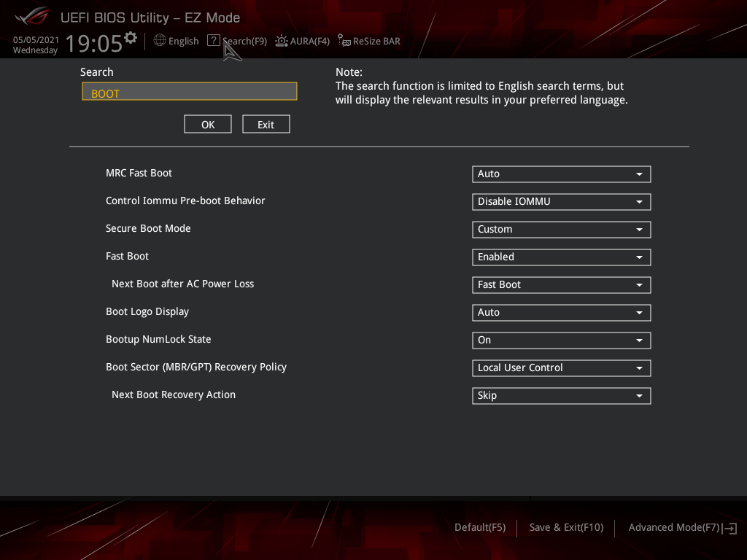Click the AURA light icon

tap(282, 41)
